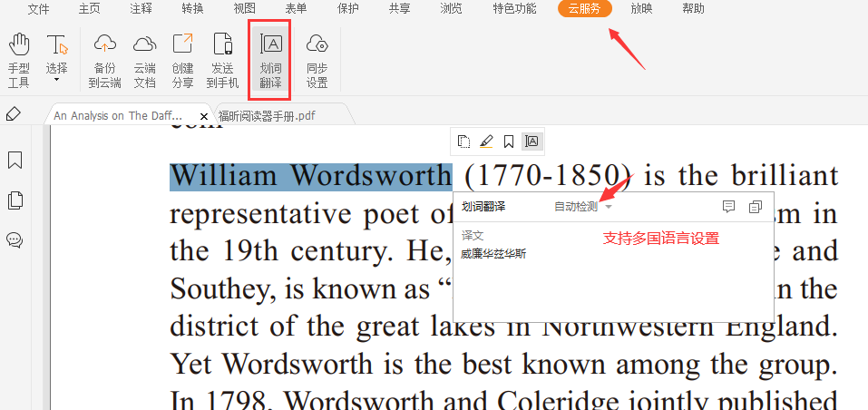This screenshot has height=410, width=868.
Task: Click the comment icon in translation popup
Action: [727, 207]
